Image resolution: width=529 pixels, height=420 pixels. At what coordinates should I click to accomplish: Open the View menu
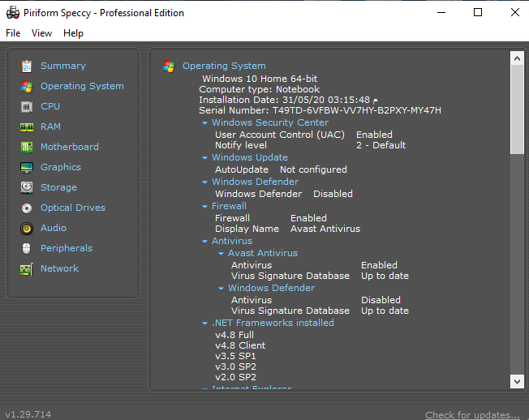41,33
